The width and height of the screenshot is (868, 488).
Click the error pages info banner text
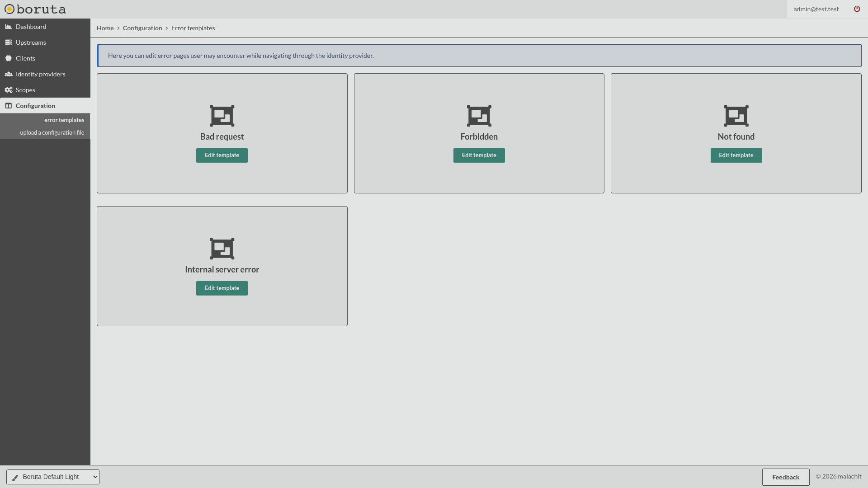pyautogui.click(x=241, y=56)
